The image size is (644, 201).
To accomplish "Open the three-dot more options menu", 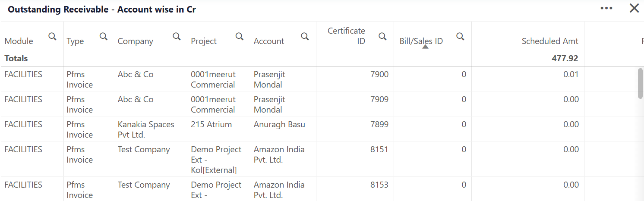I will click(x=606, y=8).
